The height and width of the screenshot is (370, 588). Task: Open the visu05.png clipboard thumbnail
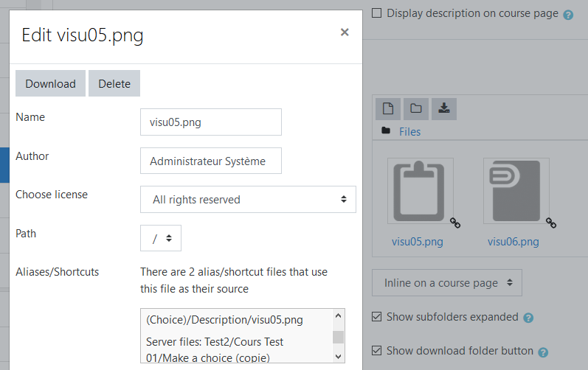[x=420, y=191]
